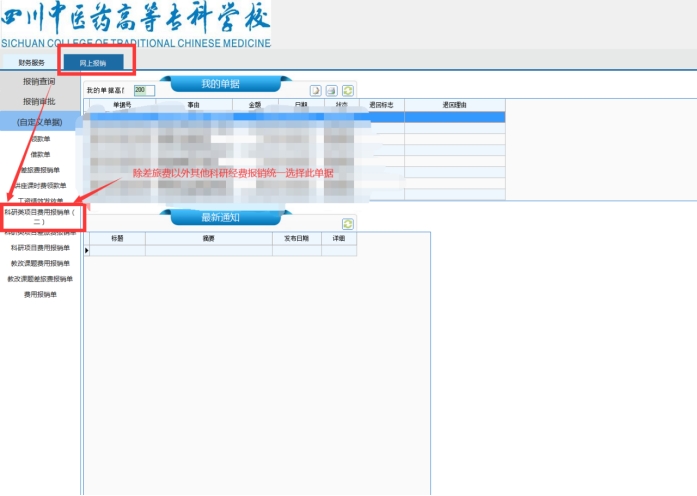Viewport: 697px width, 496px height.
Task: Refresh the 最新通知 panel with its icon
Action: 347,224
